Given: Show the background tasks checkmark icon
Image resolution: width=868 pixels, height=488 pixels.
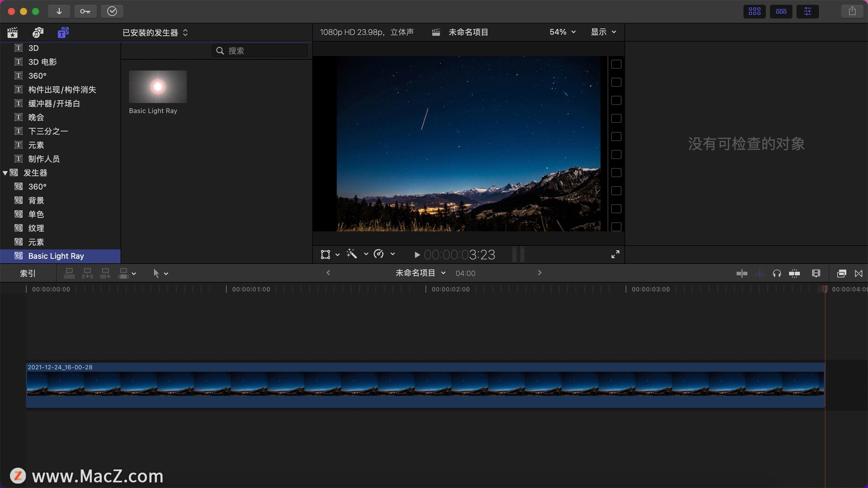Looking at the screenshot, I should pyautogui.click(x=112, y=11).
